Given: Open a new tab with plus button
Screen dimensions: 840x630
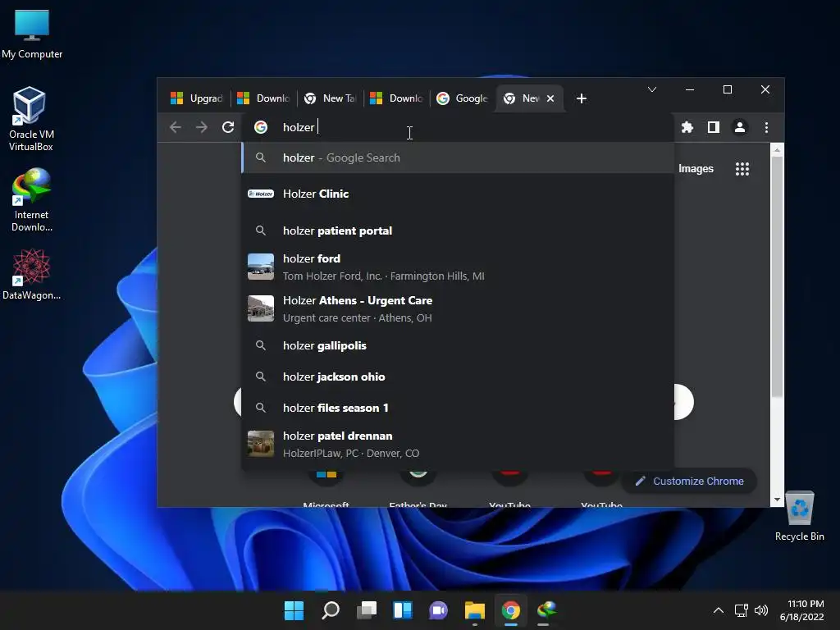Looking at the screenshot, I should tap(582, 98).
